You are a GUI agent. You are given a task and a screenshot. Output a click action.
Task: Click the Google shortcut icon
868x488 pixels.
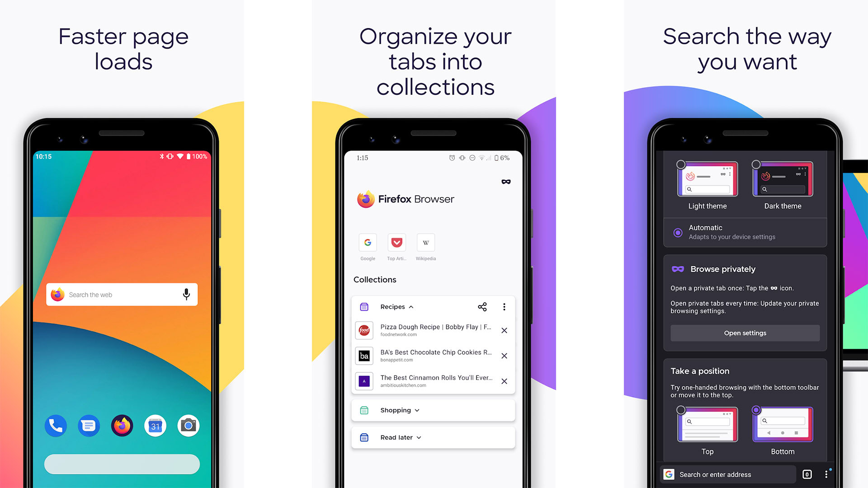368,242
